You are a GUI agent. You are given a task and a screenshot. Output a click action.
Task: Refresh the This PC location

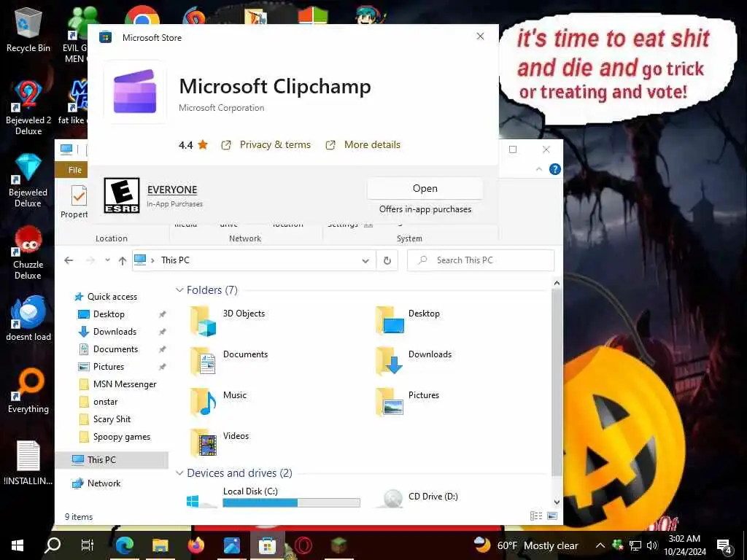tap(387, 260)
